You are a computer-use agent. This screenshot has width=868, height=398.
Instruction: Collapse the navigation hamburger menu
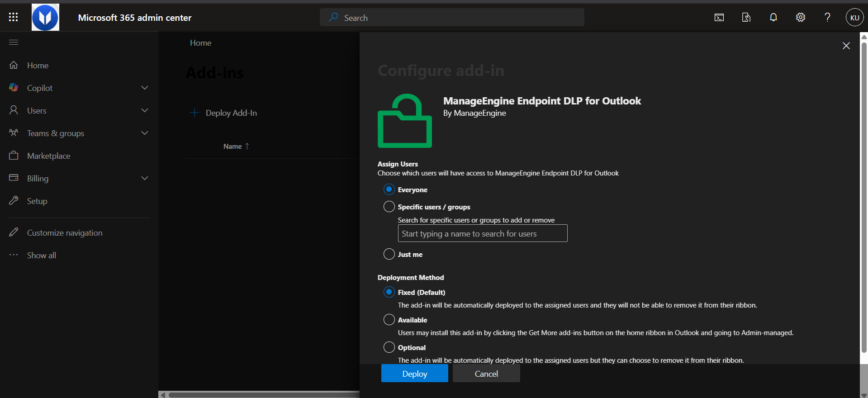pos(14,43)
